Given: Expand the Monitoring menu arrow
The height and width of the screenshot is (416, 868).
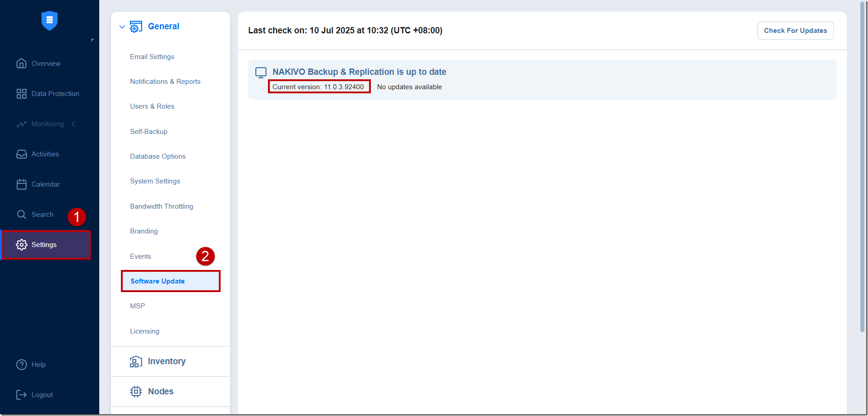Looking at the screenshot, I should point(74,124).
